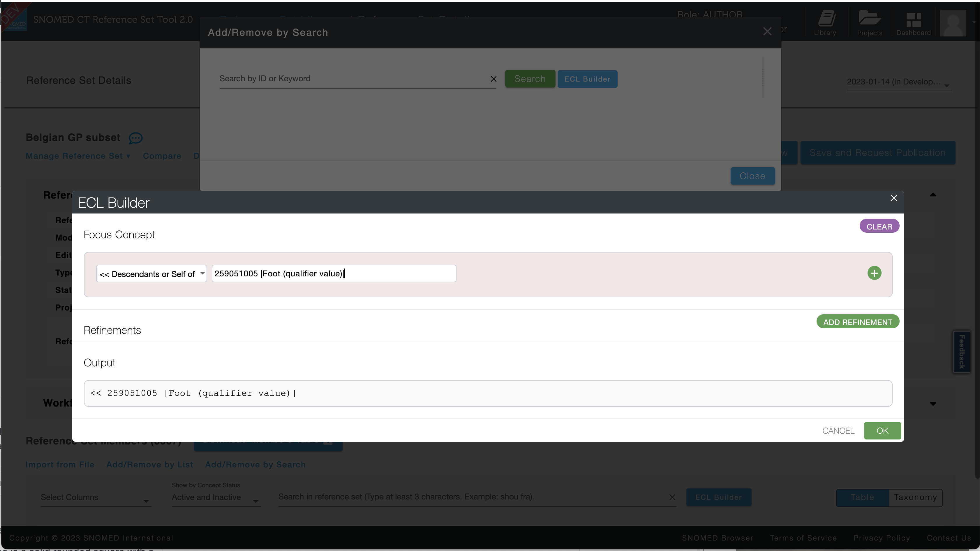Open the Compare link

162,156
